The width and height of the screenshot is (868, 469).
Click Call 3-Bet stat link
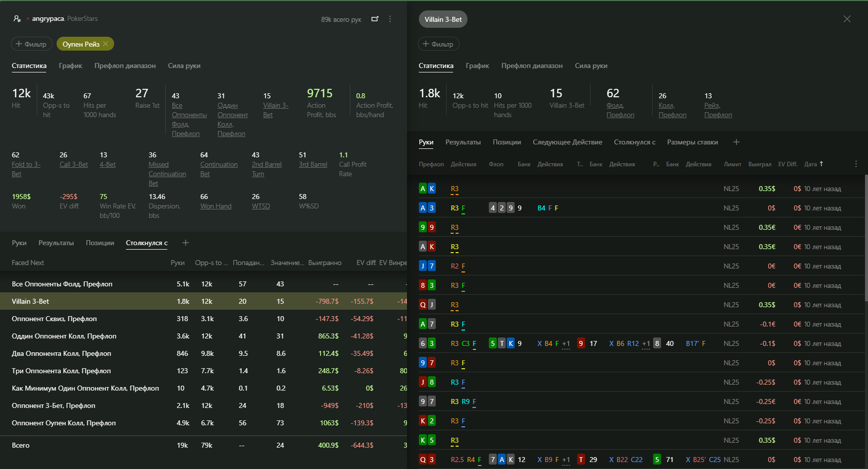coord(73,164)
